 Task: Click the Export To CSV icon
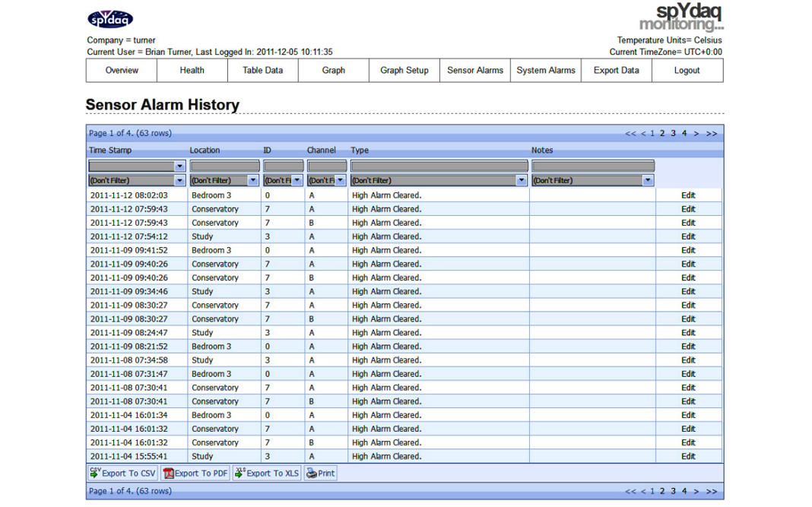pyautogui.click(x=95, y=473)
